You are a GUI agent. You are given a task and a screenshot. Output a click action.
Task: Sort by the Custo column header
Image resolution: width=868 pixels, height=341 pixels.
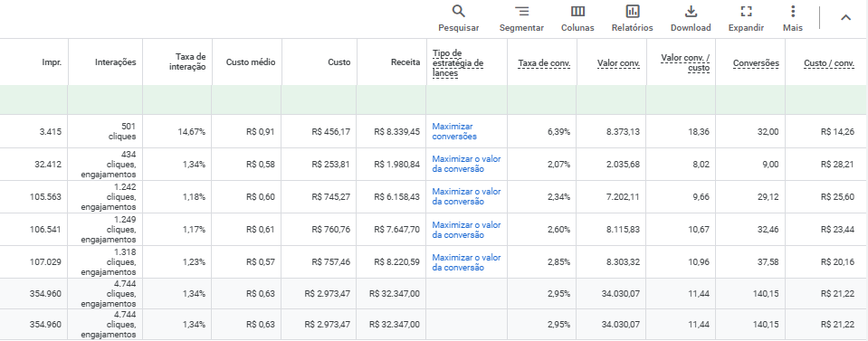tap(339, 62)
